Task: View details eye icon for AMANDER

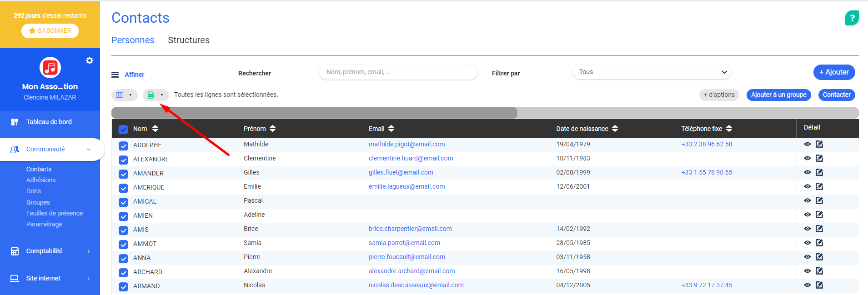Action: point(808,172)
